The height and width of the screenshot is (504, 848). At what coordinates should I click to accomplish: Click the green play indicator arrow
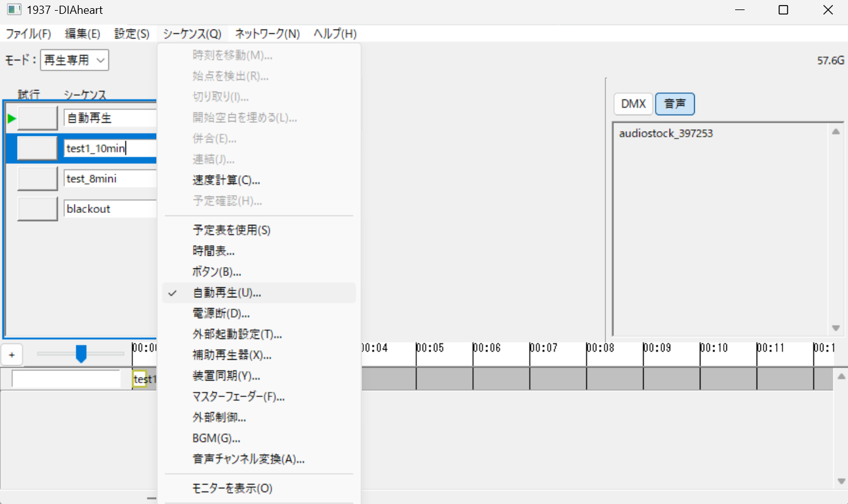coord(11,118)
